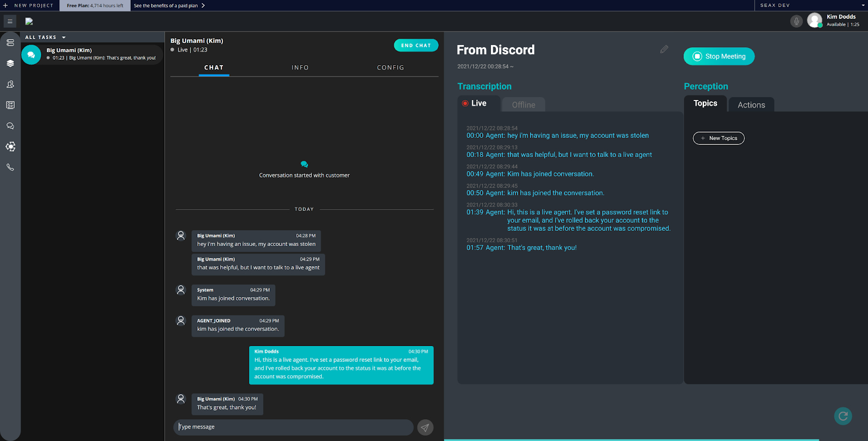Open the hamburger menu icon
This screenshot has width=868, height=441.
[x=10, y=21]
